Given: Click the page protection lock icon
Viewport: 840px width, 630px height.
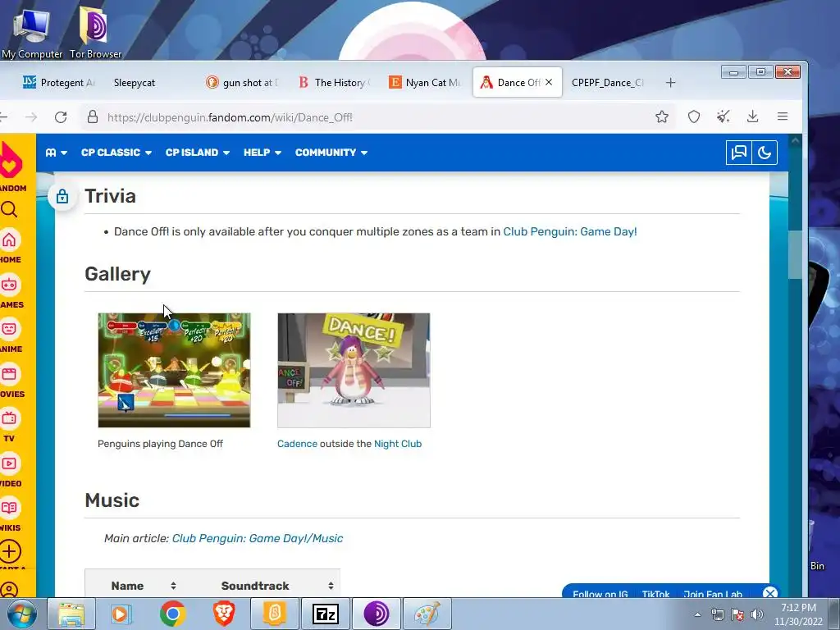Looking at the screenshot, I should click(x=62, y=197).
